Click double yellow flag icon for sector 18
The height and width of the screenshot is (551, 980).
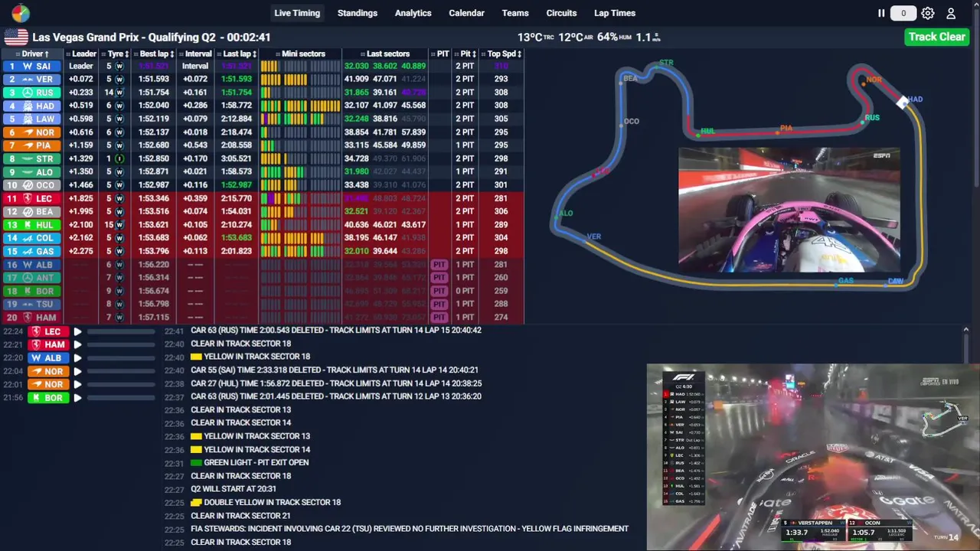click(x=196, y=503)
